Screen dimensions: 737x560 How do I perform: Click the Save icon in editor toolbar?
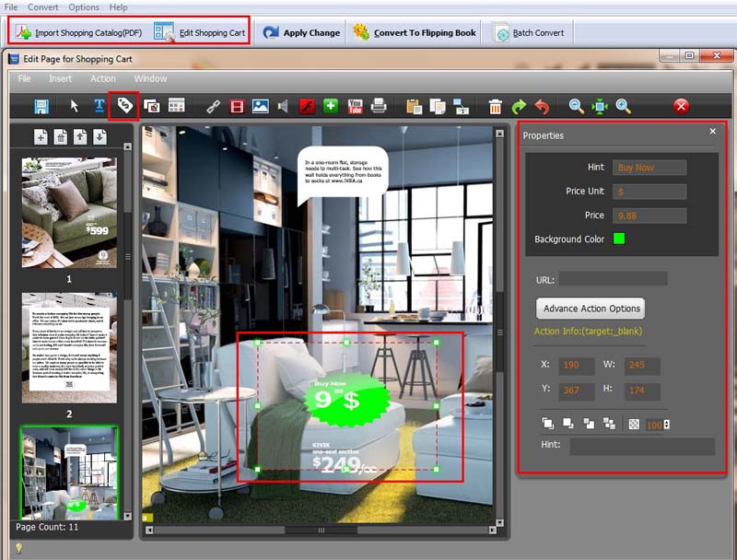click(x=41, y=106)
